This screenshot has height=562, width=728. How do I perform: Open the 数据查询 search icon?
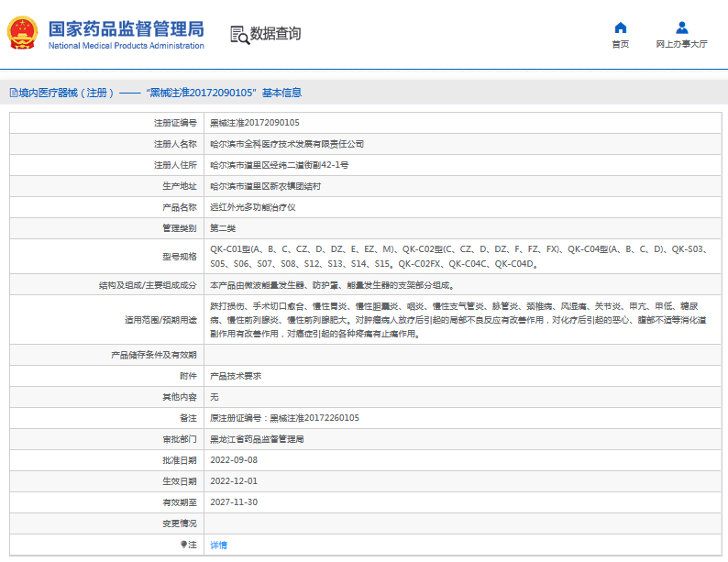click(239, 35)
